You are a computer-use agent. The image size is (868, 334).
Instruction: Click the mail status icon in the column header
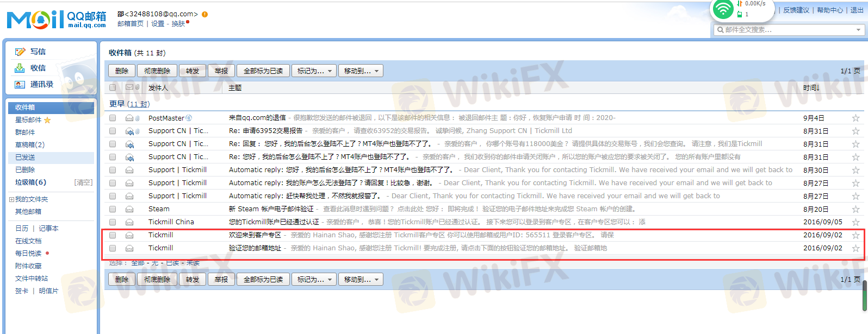tap(129, 87)
